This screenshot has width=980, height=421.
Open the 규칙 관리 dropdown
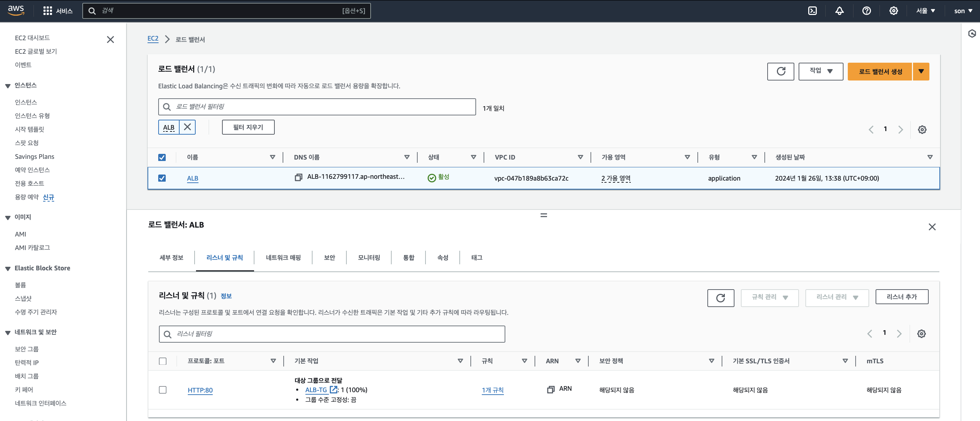[769, 298]
